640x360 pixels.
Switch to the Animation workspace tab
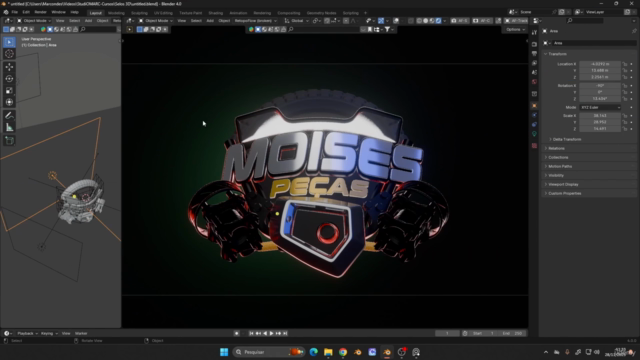click(x=238, y=13)
